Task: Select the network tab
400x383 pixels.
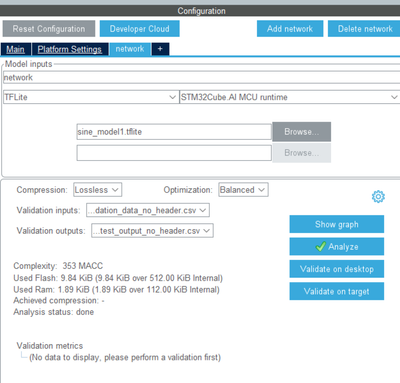Action: pos(130,49)
